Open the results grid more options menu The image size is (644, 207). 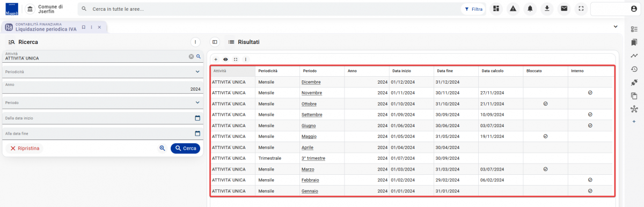point(246,60)
